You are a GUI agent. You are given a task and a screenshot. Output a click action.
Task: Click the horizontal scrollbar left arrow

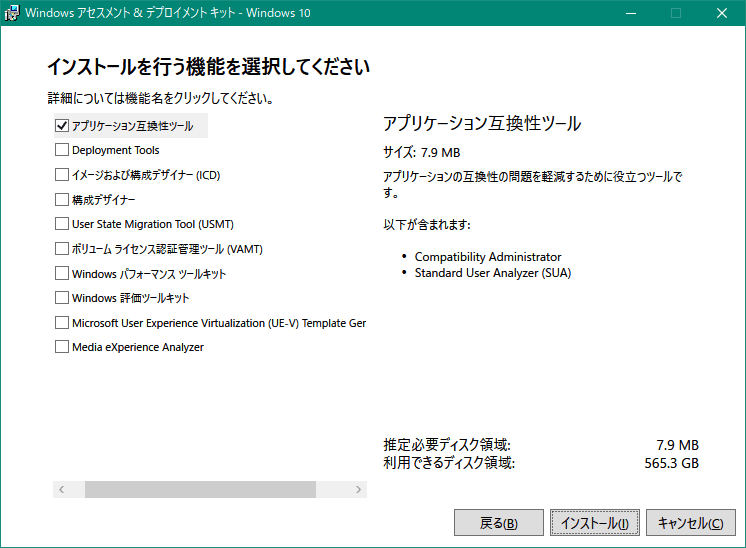pyautogui.click(x=61, y=489)
